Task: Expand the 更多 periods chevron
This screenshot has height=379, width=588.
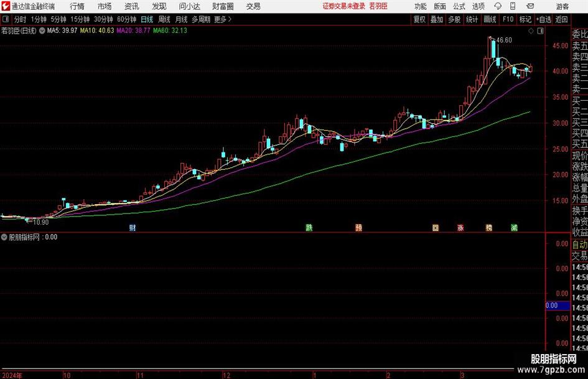Action: click(x=223, y=19)
